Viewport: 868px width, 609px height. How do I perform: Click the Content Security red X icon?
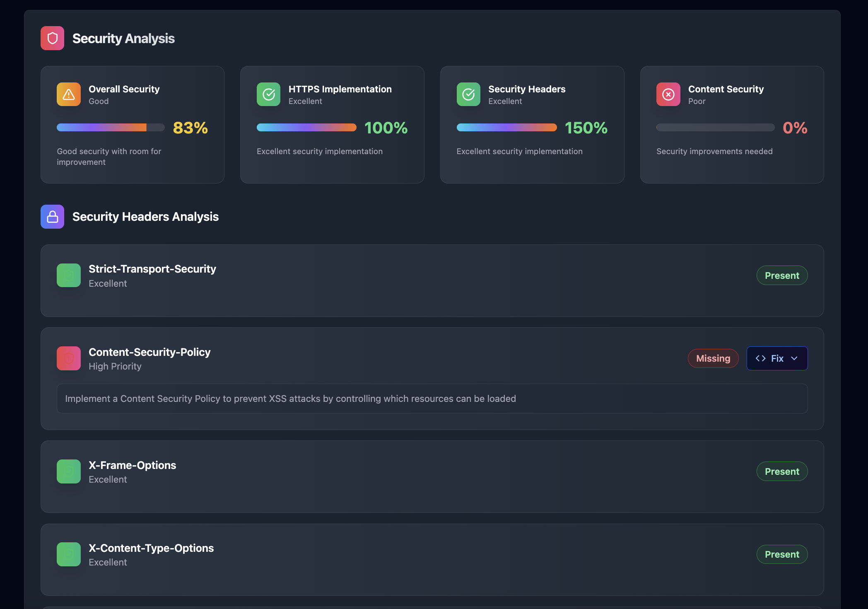[668, 94]
